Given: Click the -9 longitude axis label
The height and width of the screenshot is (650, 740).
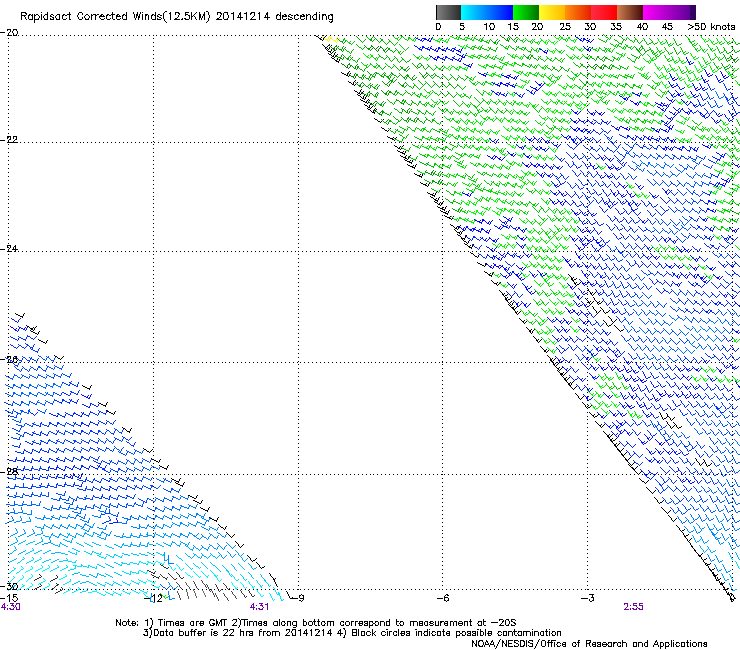Looking at the screenshot, I should tap(297, 598).
